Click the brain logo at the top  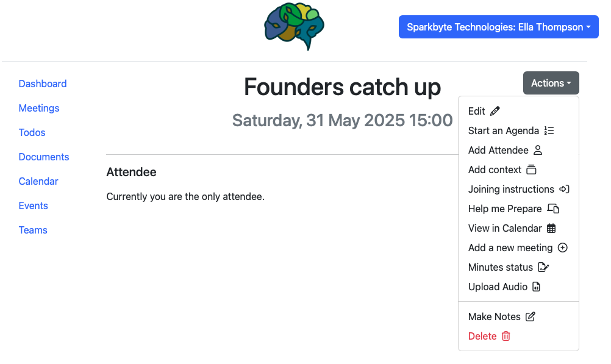click(294, 26)
